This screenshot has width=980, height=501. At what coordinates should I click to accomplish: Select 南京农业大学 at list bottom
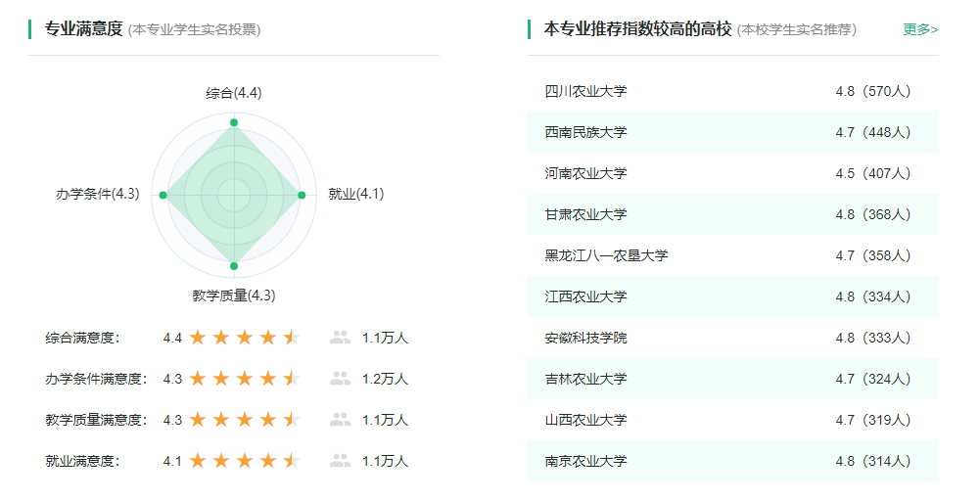pos(733,461)
